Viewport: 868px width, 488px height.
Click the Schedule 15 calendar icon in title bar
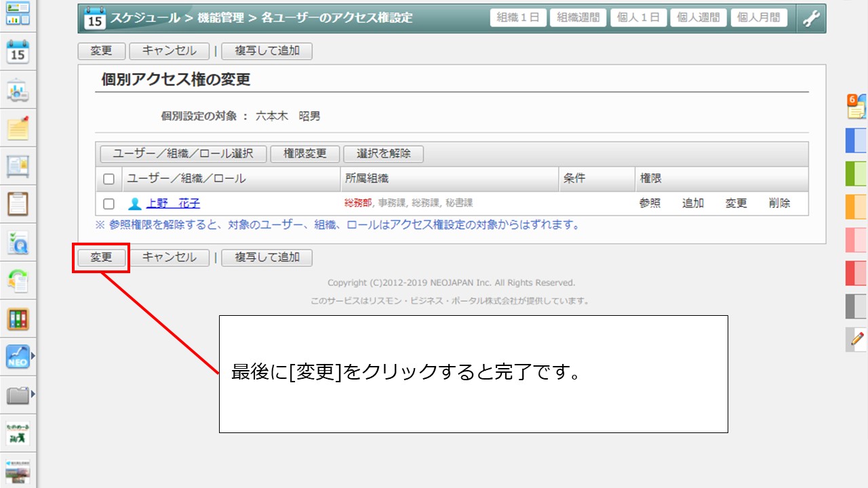(94, 18)
